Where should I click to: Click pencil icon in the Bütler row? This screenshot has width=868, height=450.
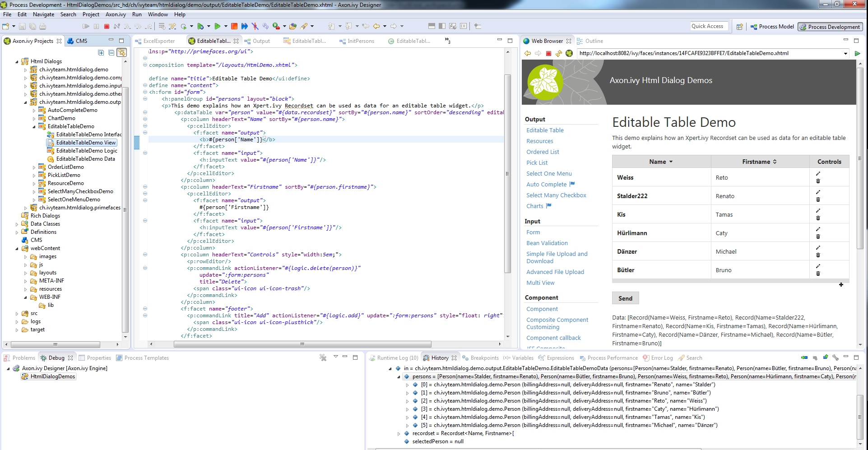[818, 266]
